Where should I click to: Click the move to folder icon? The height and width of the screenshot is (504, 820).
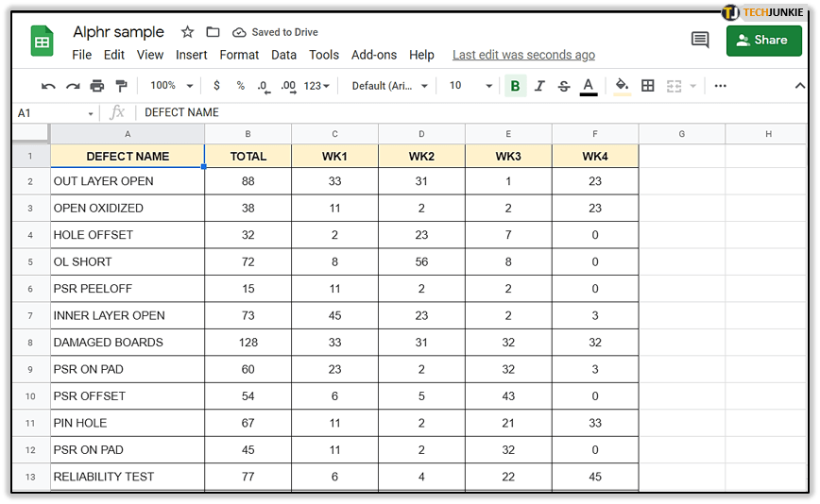click(213, 32)
